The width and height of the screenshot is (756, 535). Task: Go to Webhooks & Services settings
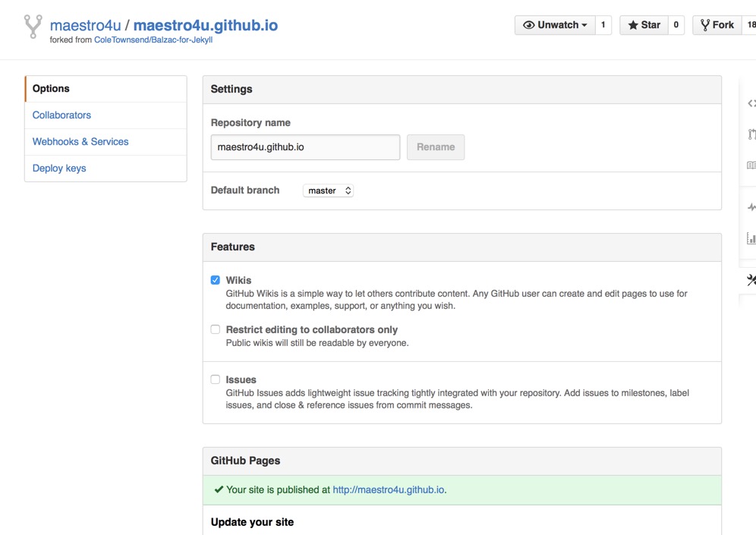pyautogui.click(x=80, y=142)
